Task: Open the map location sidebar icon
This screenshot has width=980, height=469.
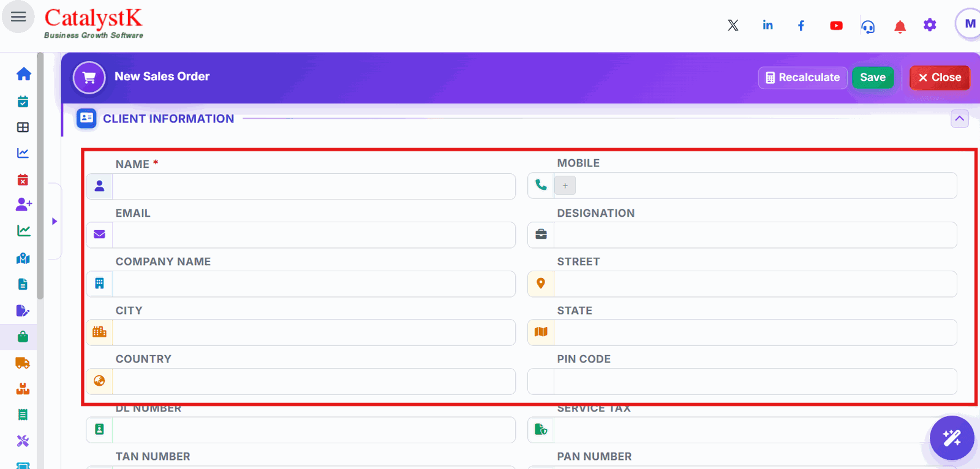Action: (23, 258)
